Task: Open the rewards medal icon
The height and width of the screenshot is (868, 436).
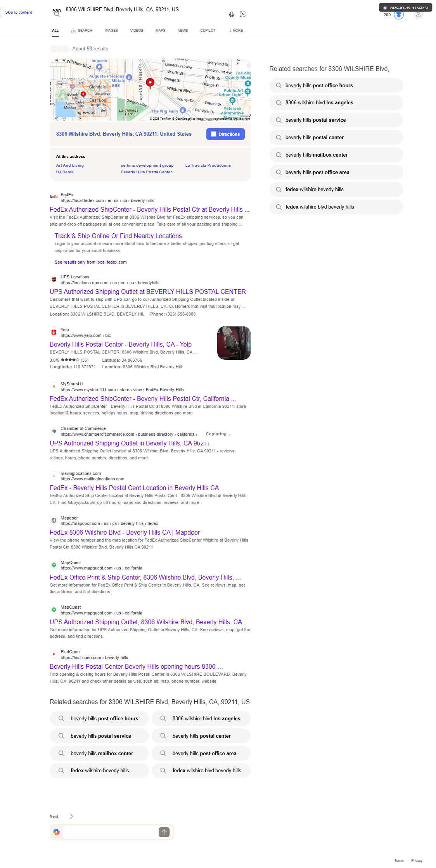Action: click(399, 15)
